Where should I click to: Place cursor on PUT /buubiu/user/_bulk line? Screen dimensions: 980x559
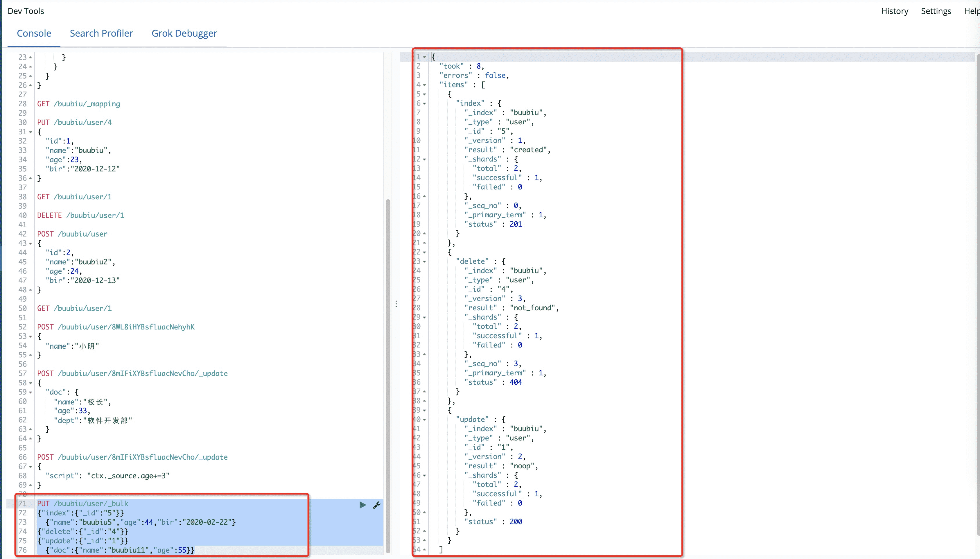coord(83,503)
